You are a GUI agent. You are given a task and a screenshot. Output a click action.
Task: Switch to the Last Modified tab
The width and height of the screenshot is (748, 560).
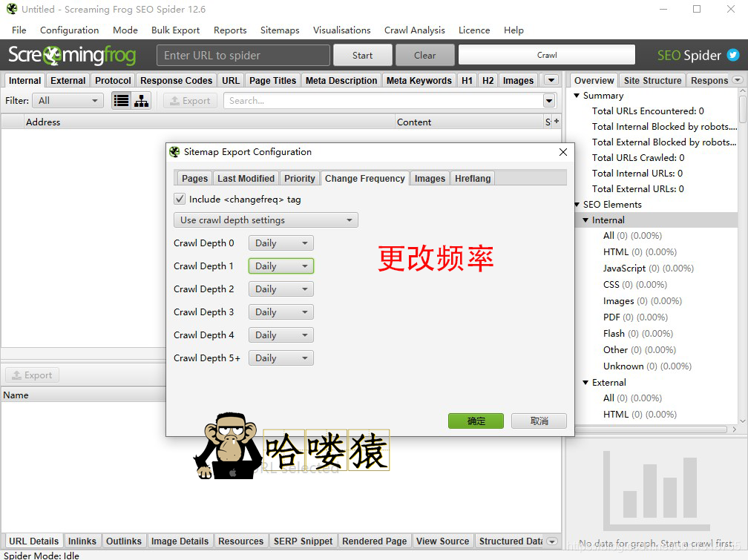[x=246, y=179]
